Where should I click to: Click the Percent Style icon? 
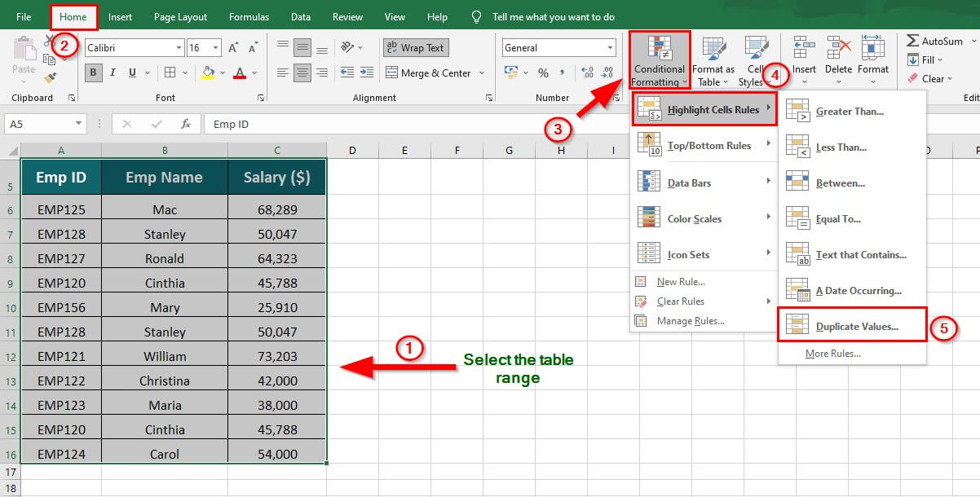pos(543,73)
